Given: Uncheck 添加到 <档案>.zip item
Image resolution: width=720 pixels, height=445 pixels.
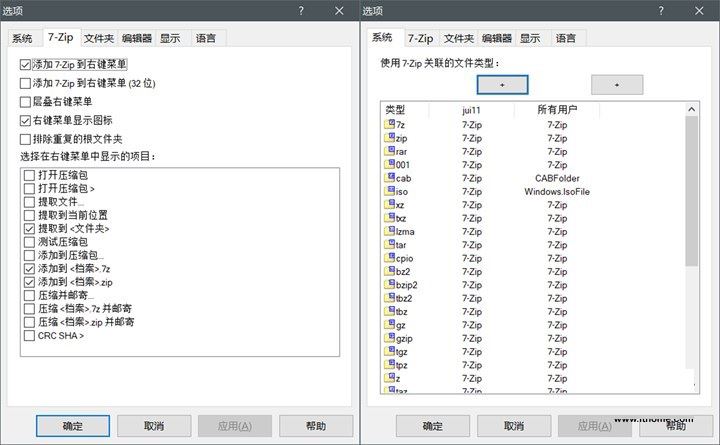Looking at the screenshot, I should coord(29,282).
